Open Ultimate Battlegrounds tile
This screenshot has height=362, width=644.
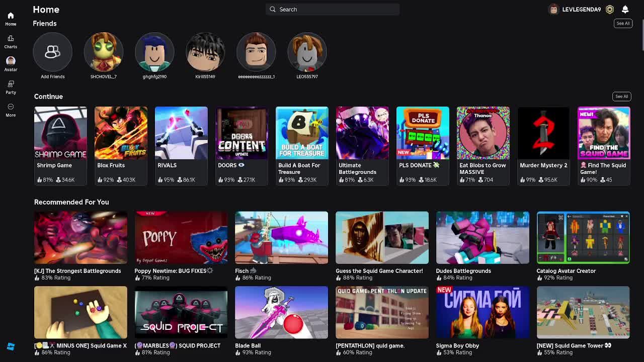click(x=362, y=146)
